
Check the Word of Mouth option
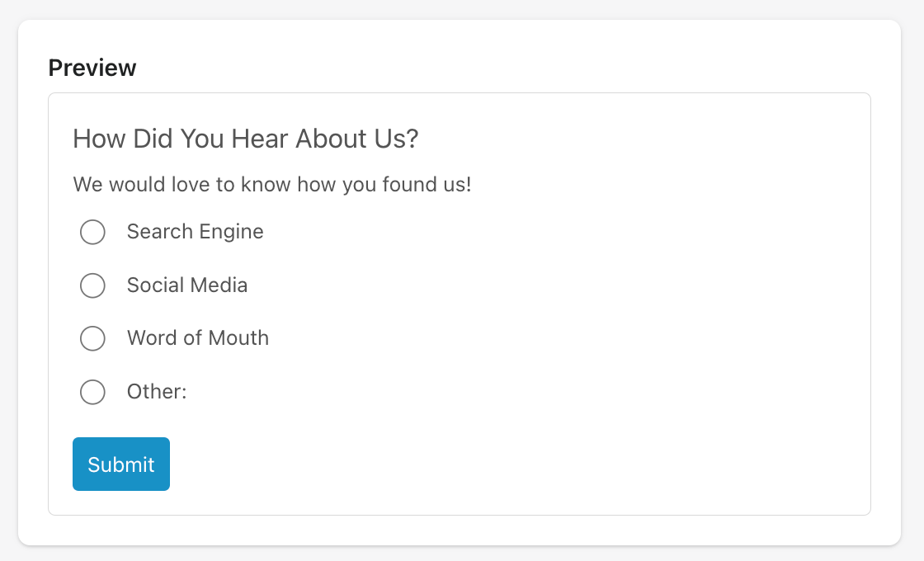[92, 338]
